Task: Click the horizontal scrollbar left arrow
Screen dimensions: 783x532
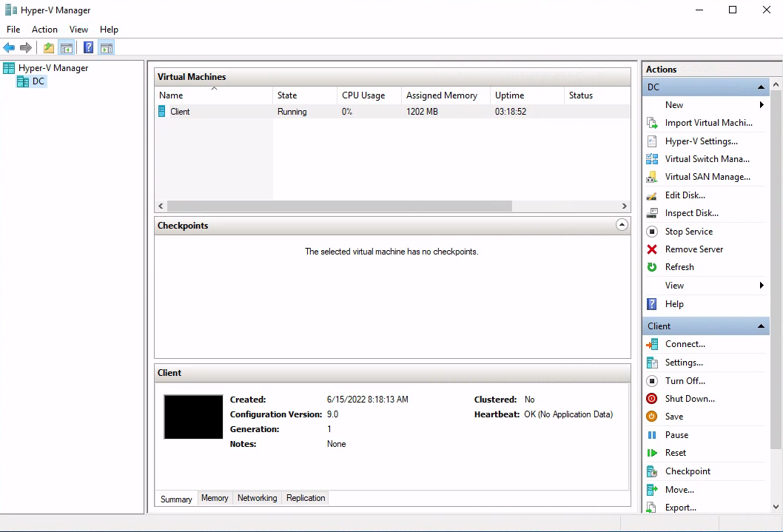Action: [161, 206]
